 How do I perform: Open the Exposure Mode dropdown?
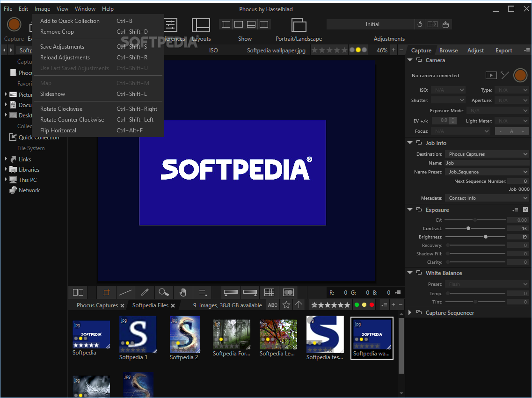click(497, 110)
